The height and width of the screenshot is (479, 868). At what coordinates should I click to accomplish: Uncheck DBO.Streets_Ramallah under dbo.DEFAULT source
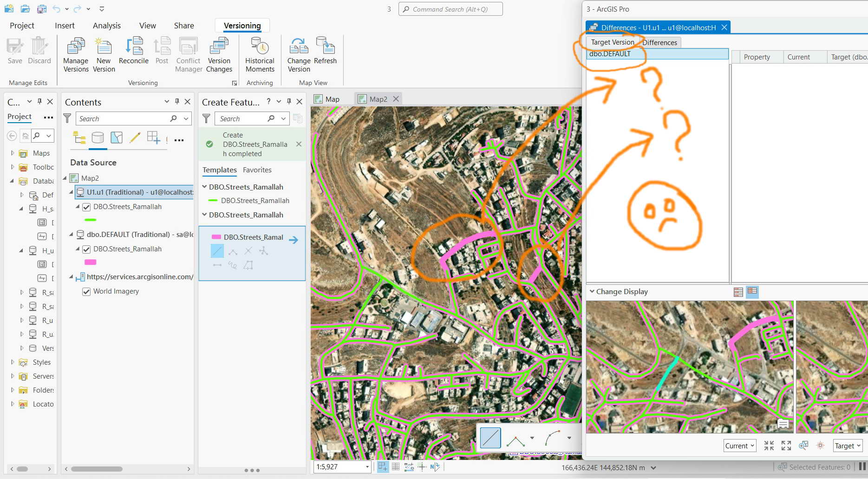(x=86, y=249)
